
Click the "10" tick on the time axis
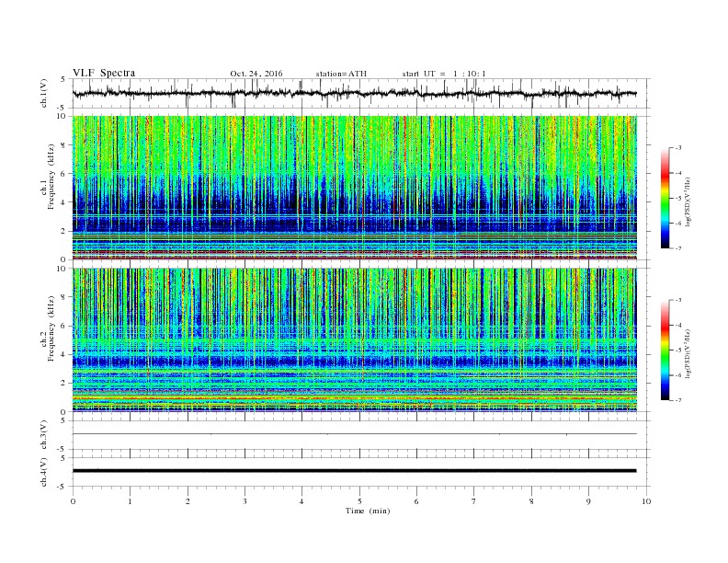646,501
